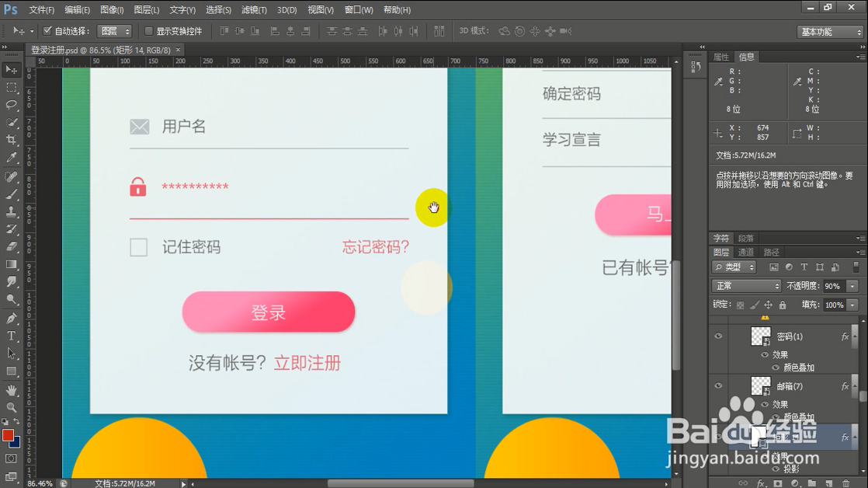Swap foreground and background colors
Screen dimensions: 868x488
coord(16,422)
